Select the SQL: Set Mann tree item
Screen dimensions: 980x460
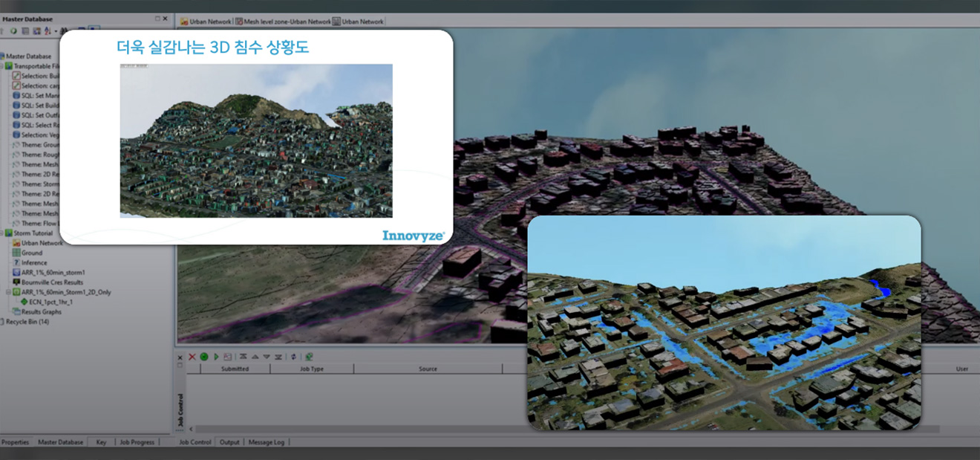pos(36,96)
